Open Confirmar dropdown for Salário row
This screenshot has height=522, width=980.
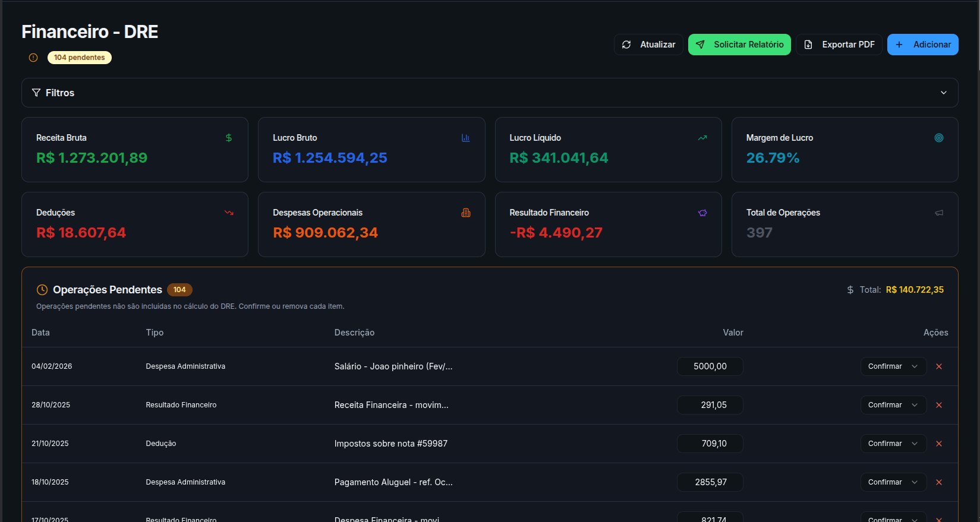(x=893, y=366)
